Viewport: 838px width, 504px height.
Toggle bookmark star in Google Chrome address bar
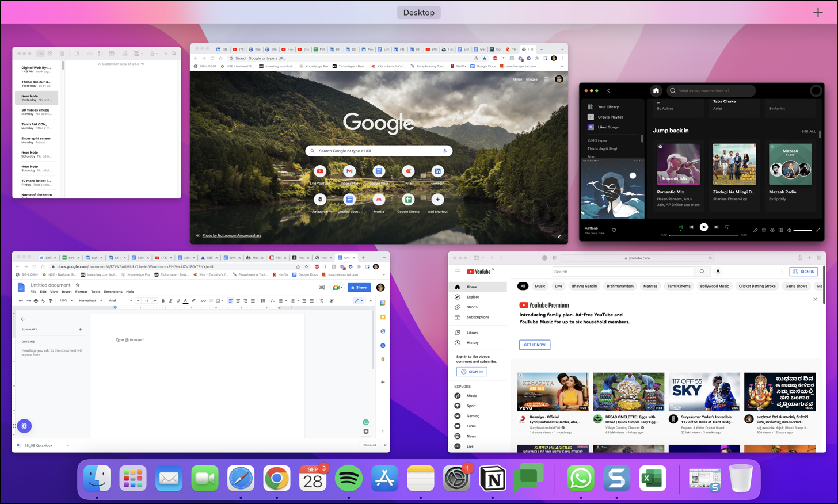485,58
